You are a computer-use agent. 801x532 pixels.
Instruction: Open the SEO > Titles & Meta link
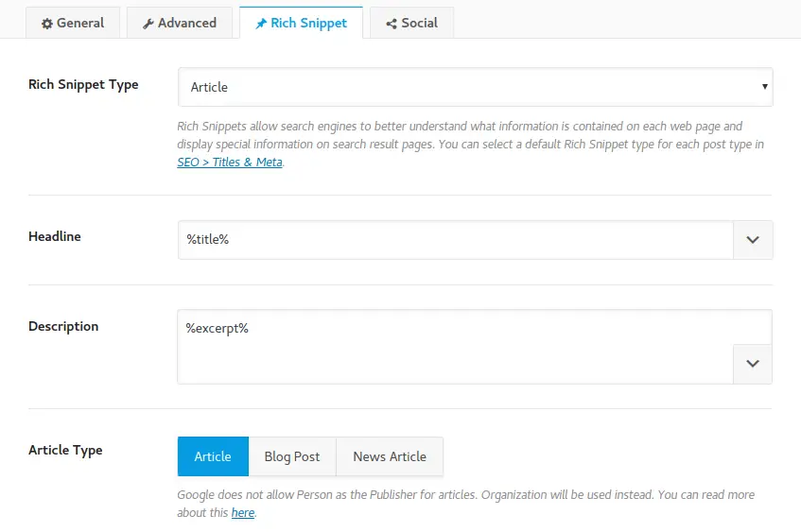(230, 163)
